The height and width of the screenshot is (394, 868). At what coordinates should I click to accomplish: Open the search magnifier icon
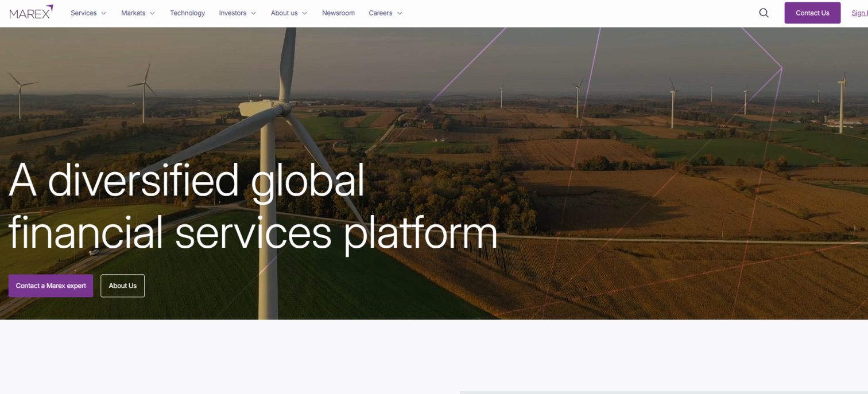(764, 13)
